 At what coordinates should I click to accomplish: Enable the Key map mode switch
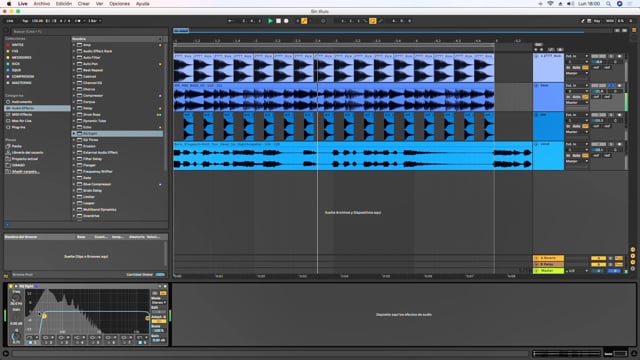(x=597, y=21)
